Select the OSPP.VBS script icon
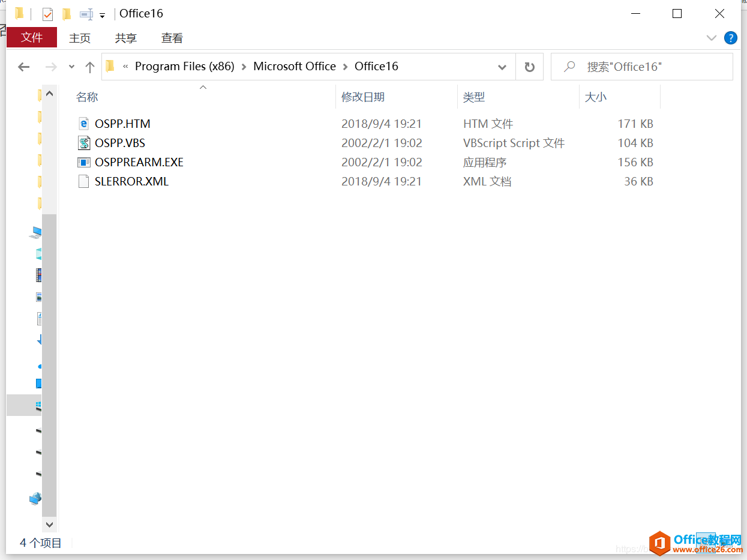747x560 pixels. click(83, 143)
